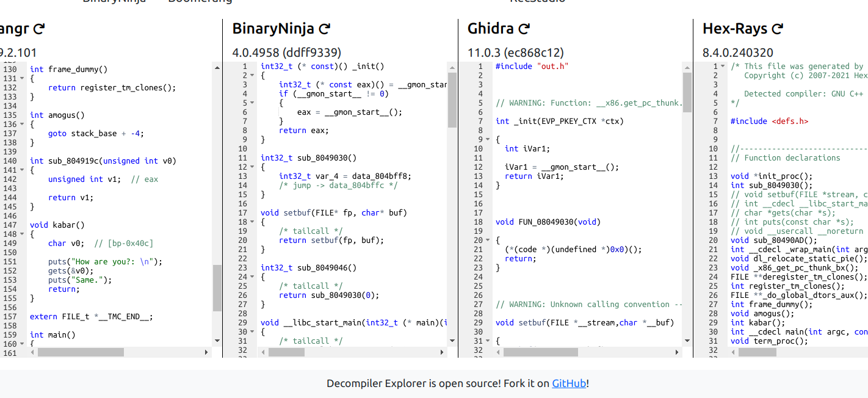Click 'return sub_8049030(0);' in BinaryNinja
This screenshot has height=398, width=868.
pos(329,295)
